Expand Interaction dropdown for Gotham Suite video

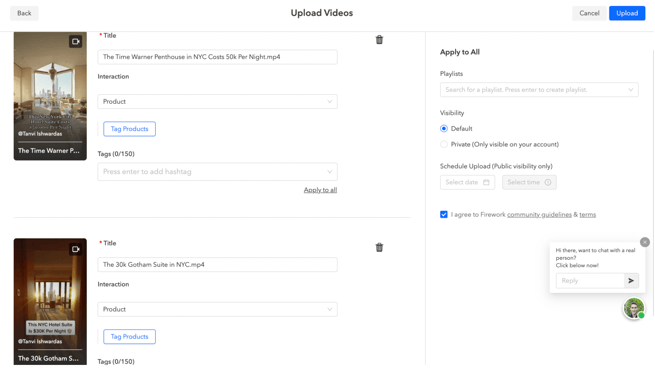click(217, 309)
